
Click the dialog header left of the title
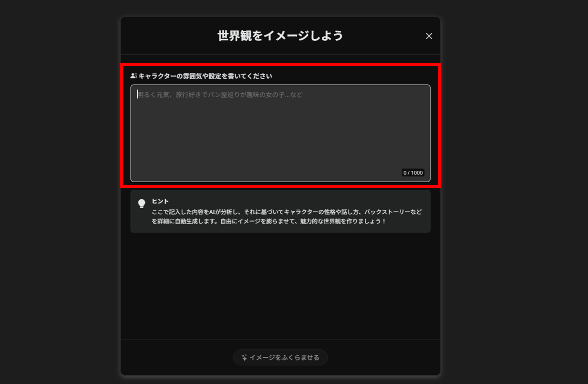pos(169,35)
